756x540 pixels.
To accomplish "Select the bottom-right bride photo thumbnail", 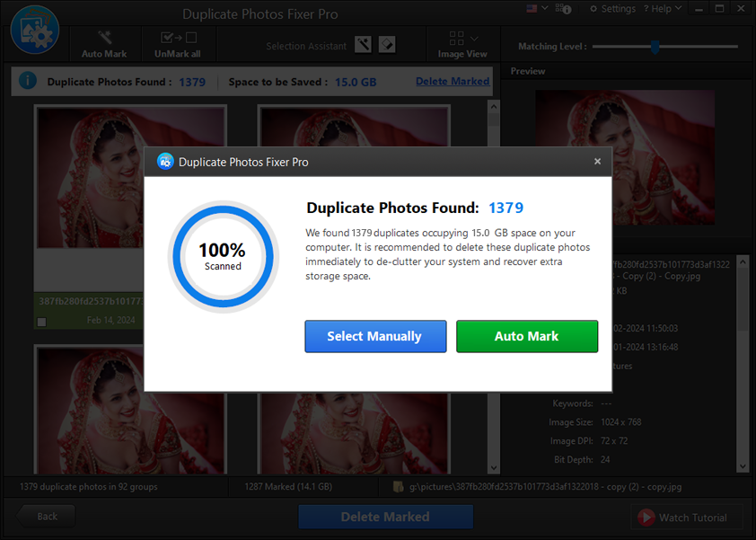I will click(355, 433).
